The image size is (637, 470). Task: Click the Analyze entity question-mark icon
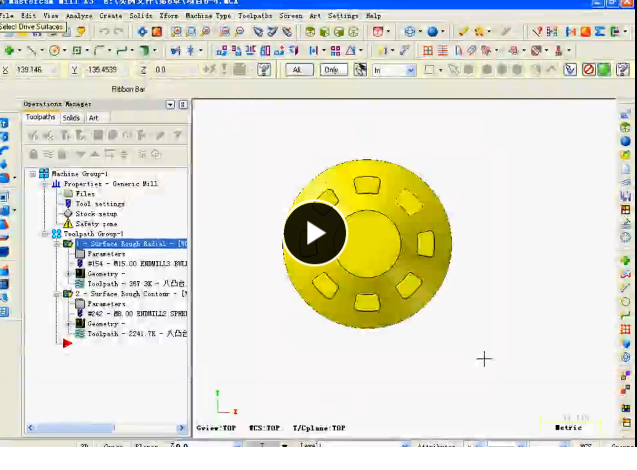537,31
